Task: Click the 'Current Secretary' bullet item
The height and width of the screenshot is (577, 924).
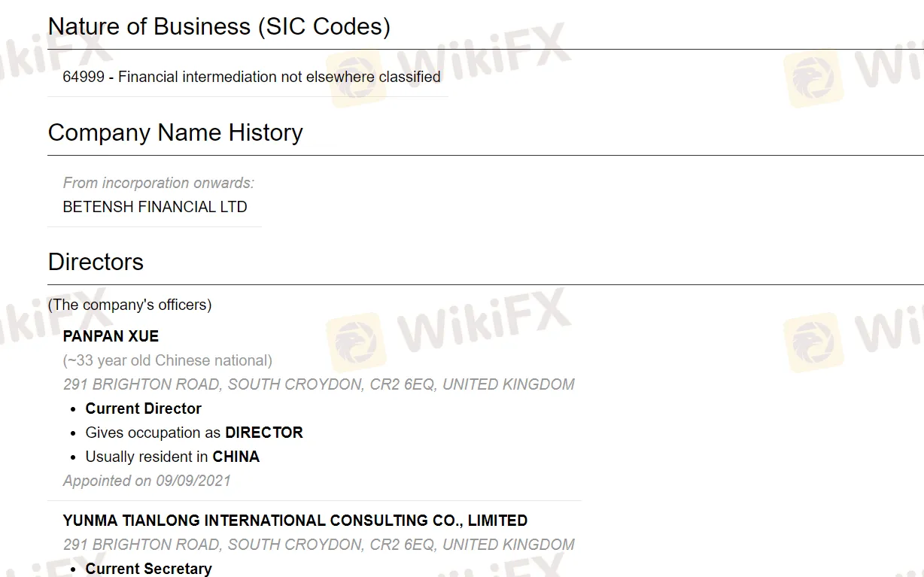Action: coord(148,569)
